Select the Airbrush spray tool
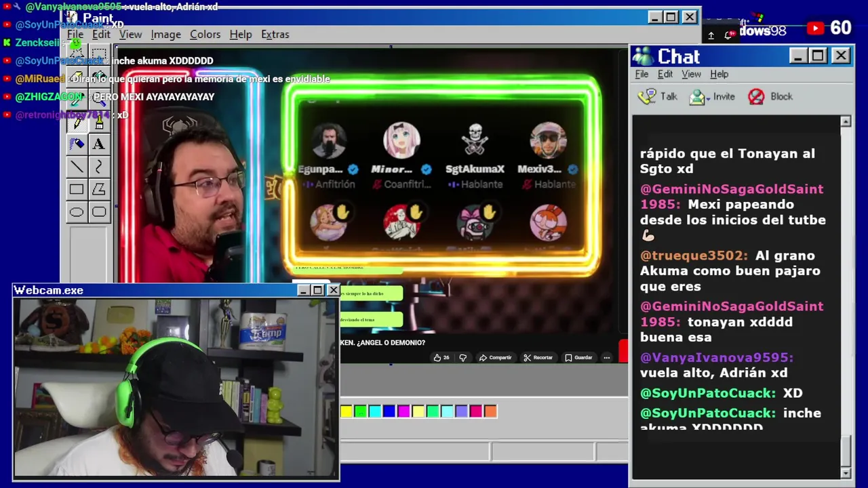Viewport: 868px width, 488px height. pyautogui.click(x=77, y=144)
